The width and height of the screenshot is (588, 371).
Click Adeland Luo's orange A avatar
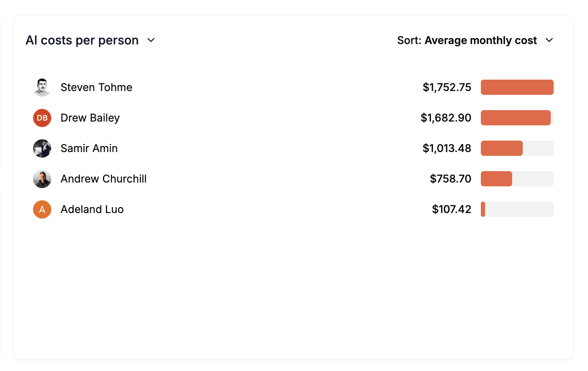(x=42, y=209)
